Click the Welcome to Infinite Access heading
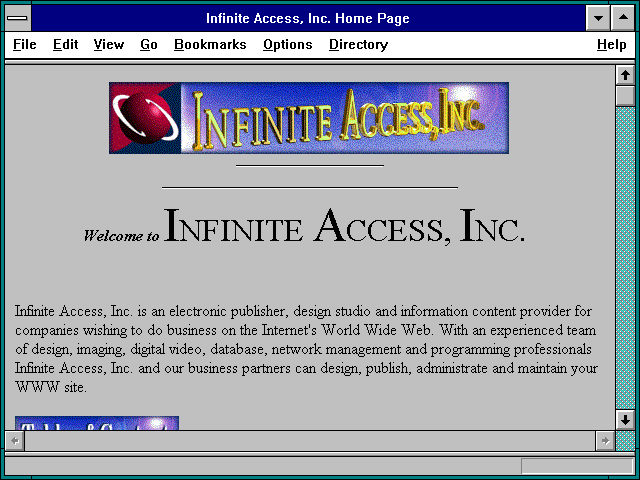This screenshot has height=480, width=640. (x=304, y=226)
